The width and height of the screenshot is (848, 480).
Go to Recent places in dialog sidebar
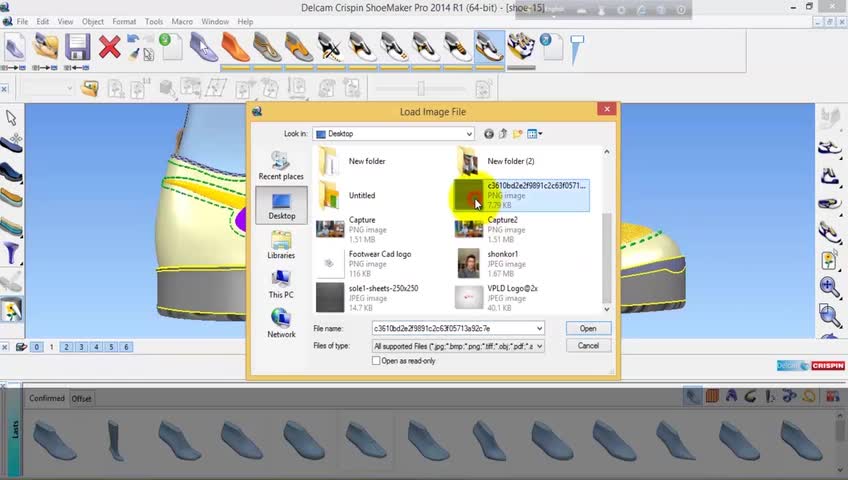click(x=281, y=165)
